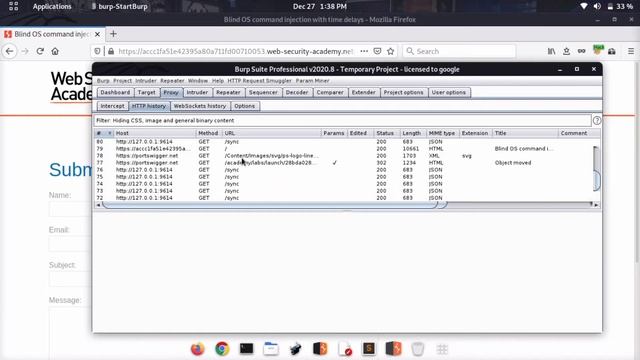640x360 pixels.
Task: Click the Pocket save icon in URL bar
Action: click(378, 51)
